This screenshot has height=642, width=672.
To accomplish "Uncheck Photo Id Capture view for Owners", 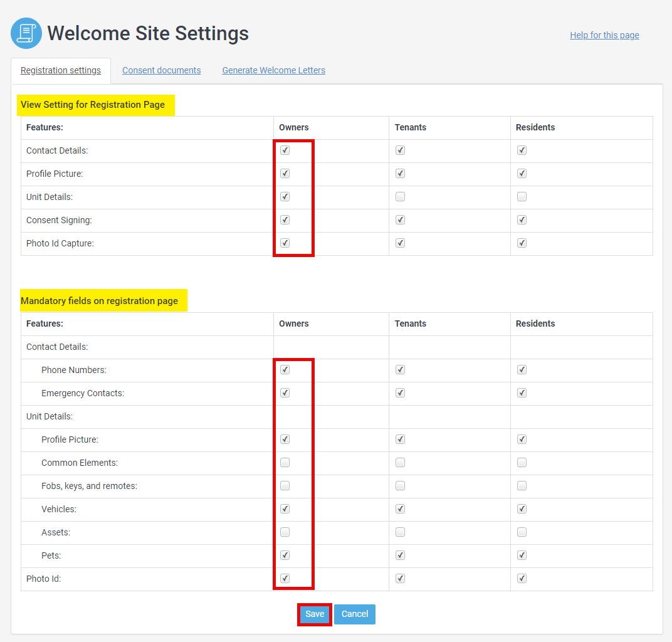I will tap(285, 243).
